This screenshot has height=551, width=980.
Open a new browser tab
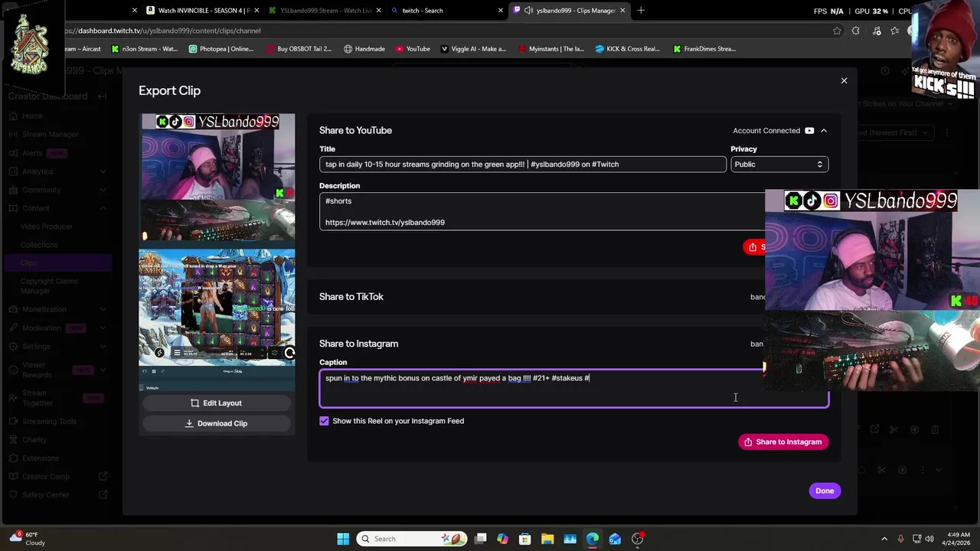click(x=641, y=11)
